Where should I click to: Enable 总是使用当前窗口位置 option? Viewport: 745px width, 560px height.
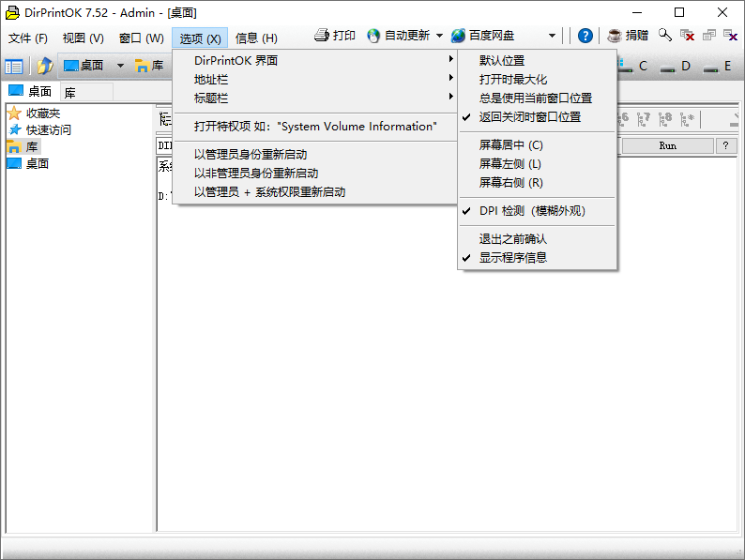coord(538,98)
